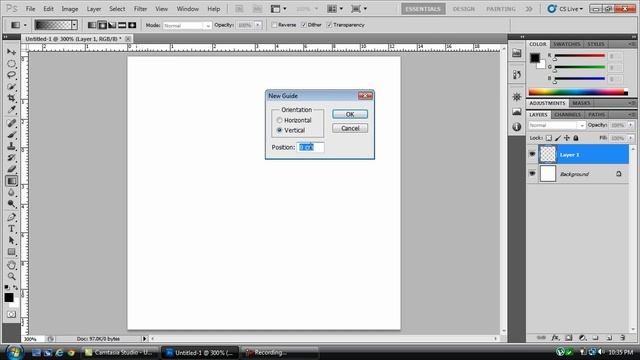Open the Info panel icon
640x360 pixels.
[517, 127]
